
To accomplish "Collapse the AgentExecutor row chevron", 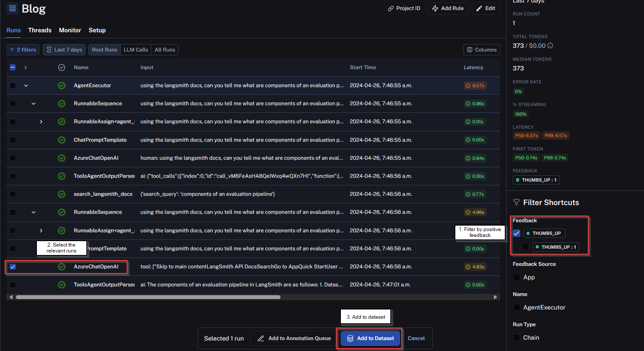I will click(x=26, y=86).
